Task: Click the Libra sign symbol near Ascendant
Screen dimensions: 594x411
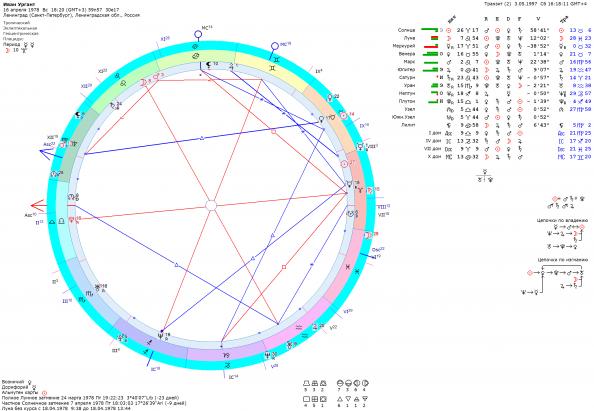Action: [61, 221]
